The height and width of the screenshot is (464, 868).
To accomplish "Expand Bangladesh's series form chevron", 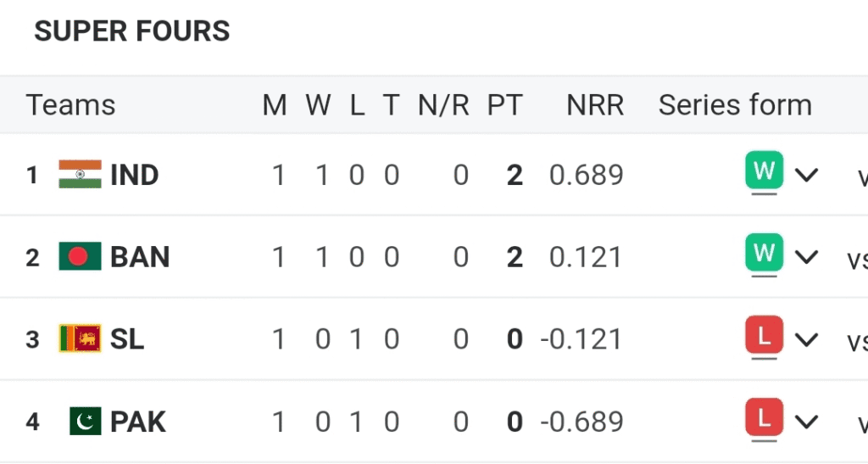I will tap(806, 257).
